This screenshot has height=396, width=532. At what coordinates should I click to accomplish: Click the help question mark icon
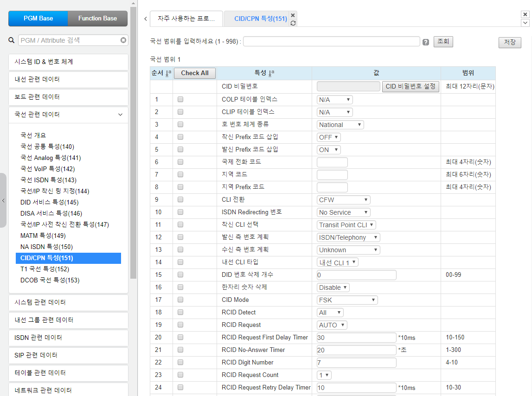tap(426, 42)
